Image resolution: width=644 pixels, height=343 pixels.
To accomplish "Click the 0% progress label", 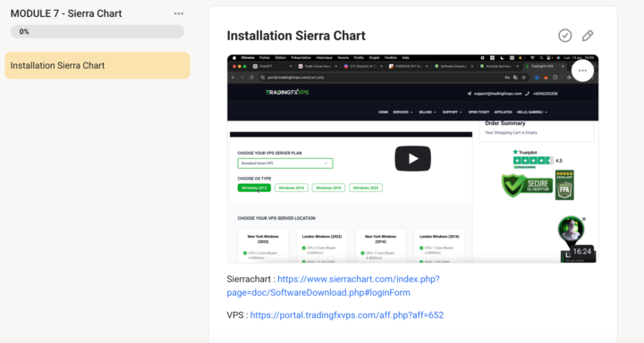I will [24, 31].
